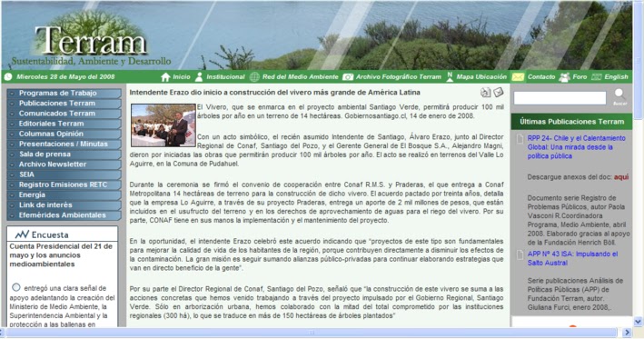
Task: Click the search text field
Action: [x=560, y=98]
